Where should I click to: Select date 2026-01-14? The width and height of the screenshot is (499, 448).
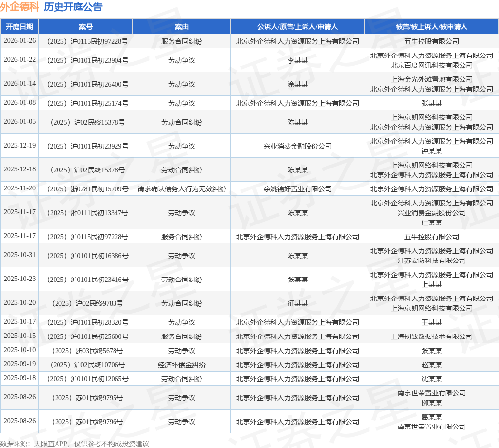pos(19,84)
